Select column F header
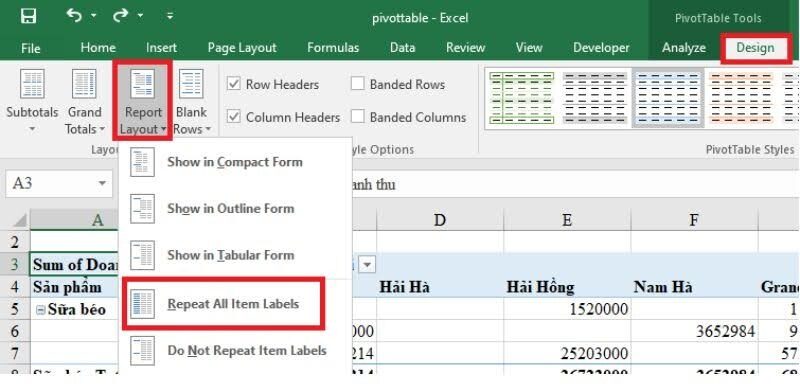The image size is (800, 392). click(694, 220)
